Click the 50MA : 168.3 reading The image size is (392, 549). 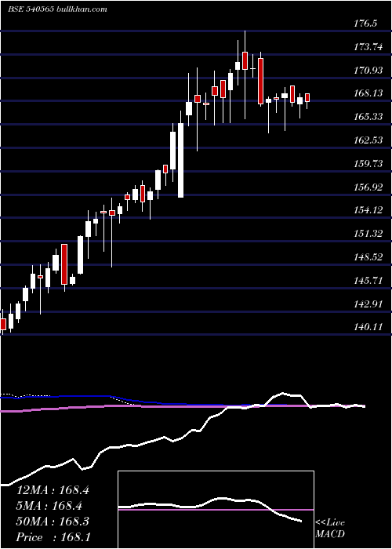[x=53, y=522]
